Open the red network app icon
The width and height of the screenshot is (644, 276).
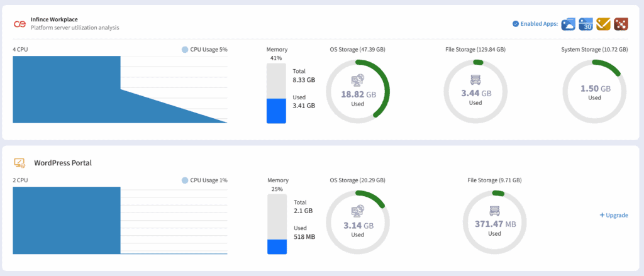[x=621, y=24]
